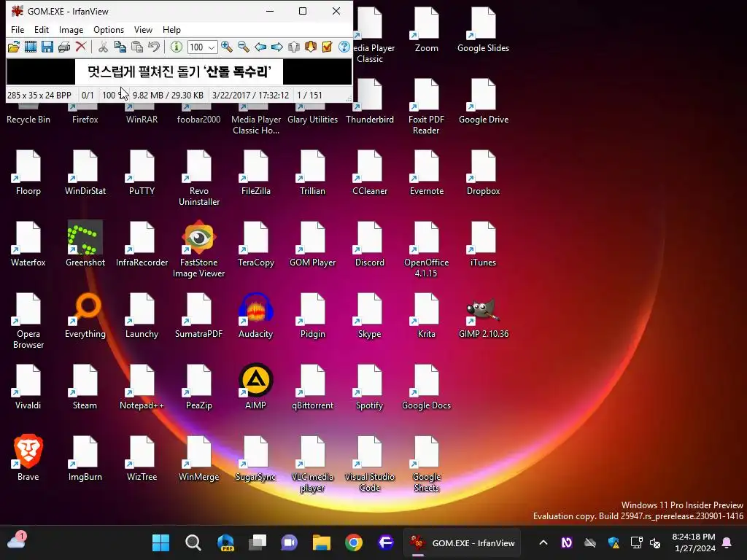
Task: Open the Windows Start menu
Action: pos(161,542)
